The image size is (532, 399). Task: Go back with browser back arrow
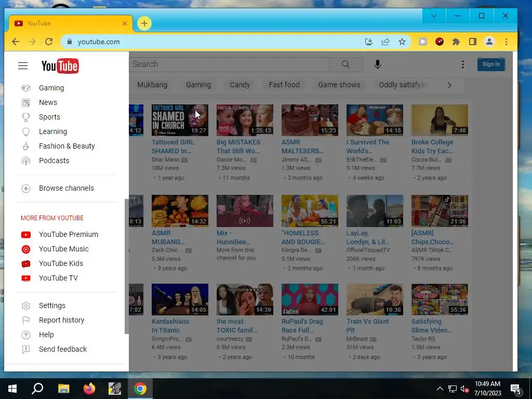pos(15,42)
